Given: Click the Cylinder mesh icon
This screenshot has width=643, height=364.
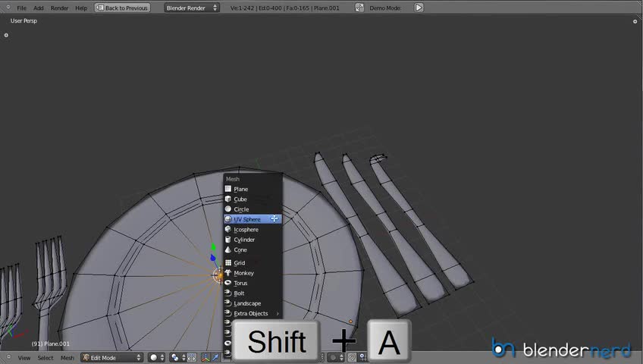Looking at the screenshot, I should pyautogui.click(x=228, y=239).
